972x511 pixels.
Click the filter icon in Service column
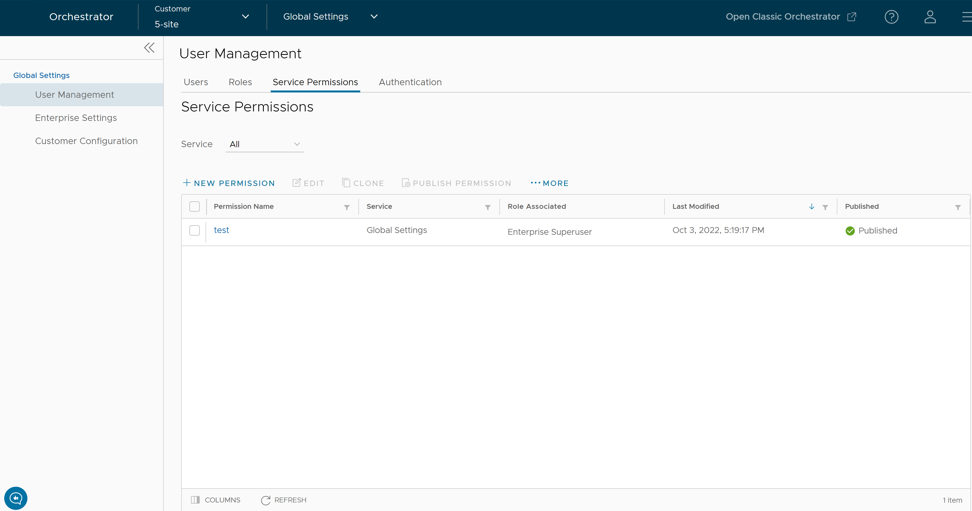click(488, 207)
